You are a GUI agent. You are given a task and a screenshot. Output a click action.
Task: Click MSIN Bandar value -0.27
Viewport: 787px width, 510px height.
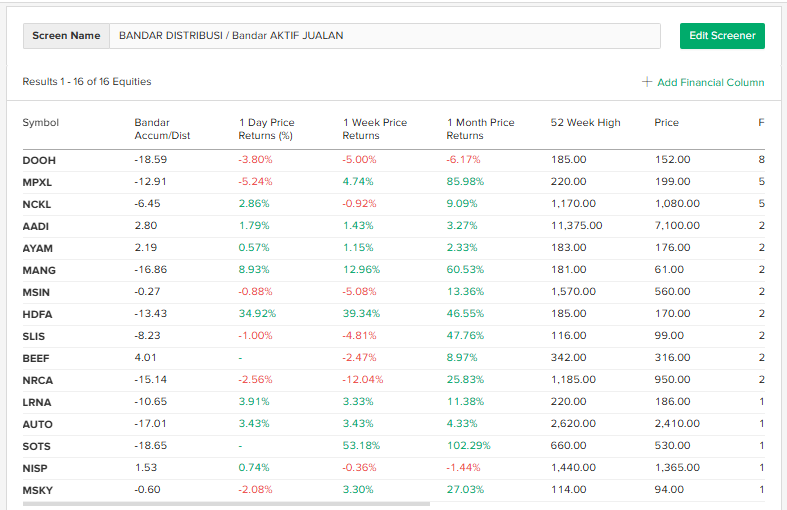(147, 292)
